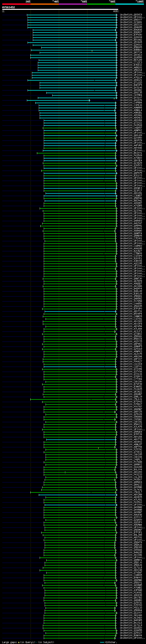Screen dimensions: 146x644
Task: Open hit UniRef100_A8WPK2
Action: [131, 130]
